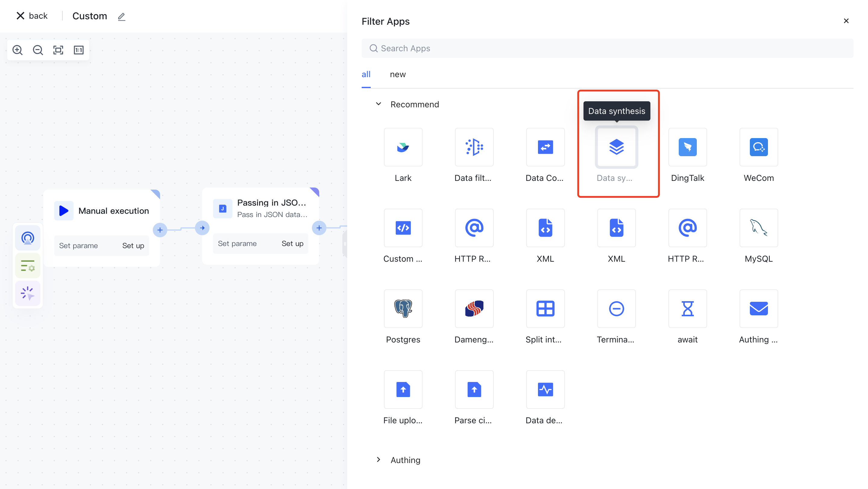Pick the Split into tables app icon
Viewport: 868px width, 489px height.
pos(545,309)
